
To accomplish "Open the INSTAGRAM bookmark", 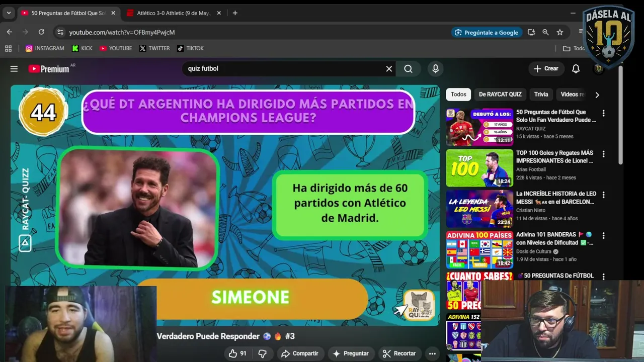I will pyautogui.click(x=45, y=48).
